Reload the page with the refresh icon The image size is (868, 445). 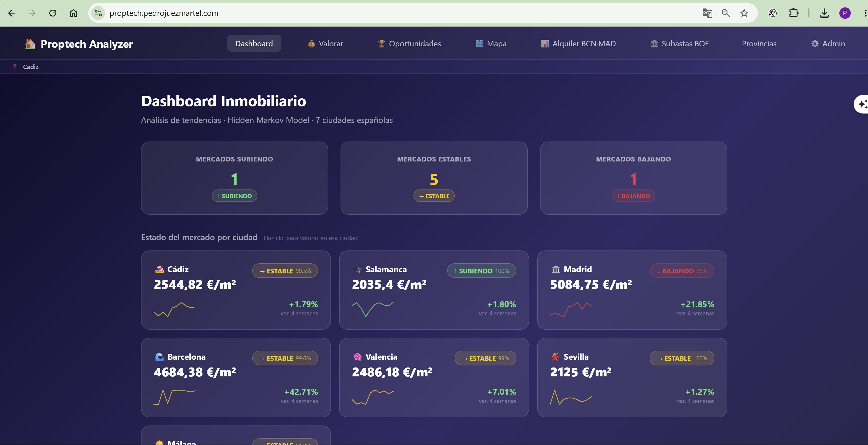coord(53,13)
